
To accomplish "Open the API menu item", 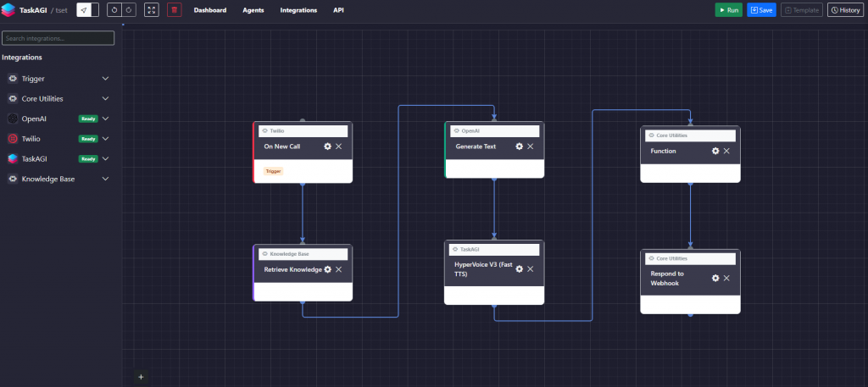I will pyautogui.click(x=338, y=10).
